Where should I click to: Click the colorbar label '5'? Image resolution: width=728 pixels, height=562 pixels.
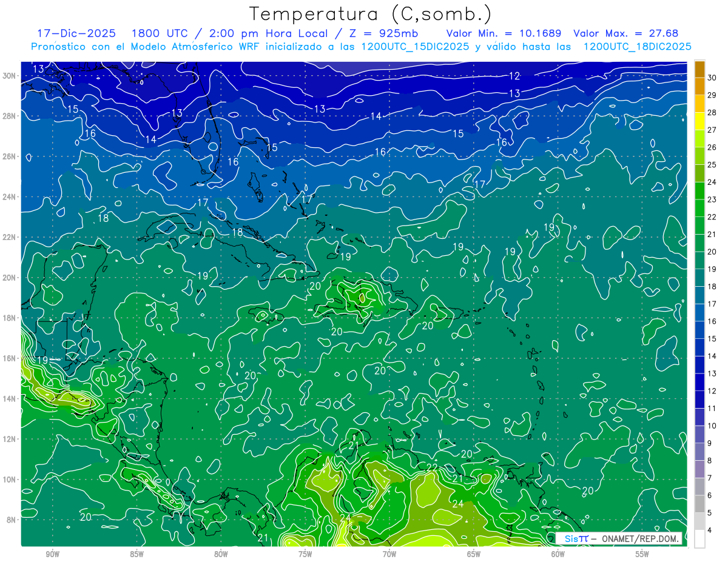click(710, 513)
